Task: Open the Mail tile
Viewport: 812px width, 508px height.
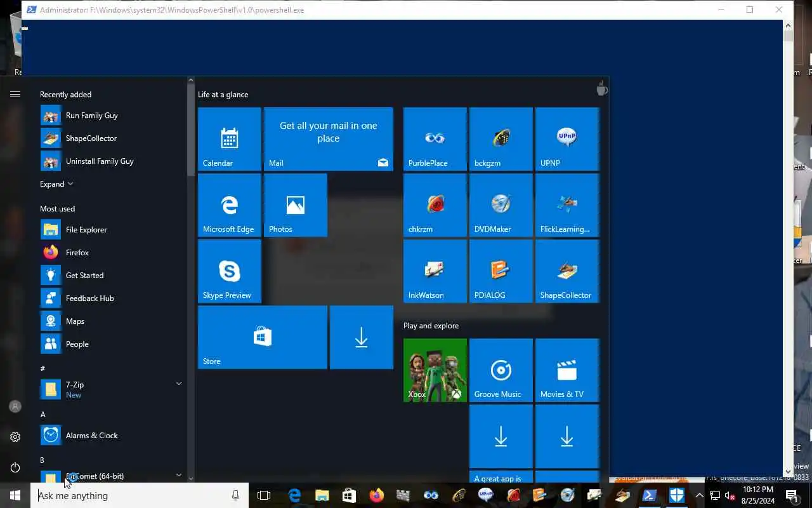Action: click(329, 139)
